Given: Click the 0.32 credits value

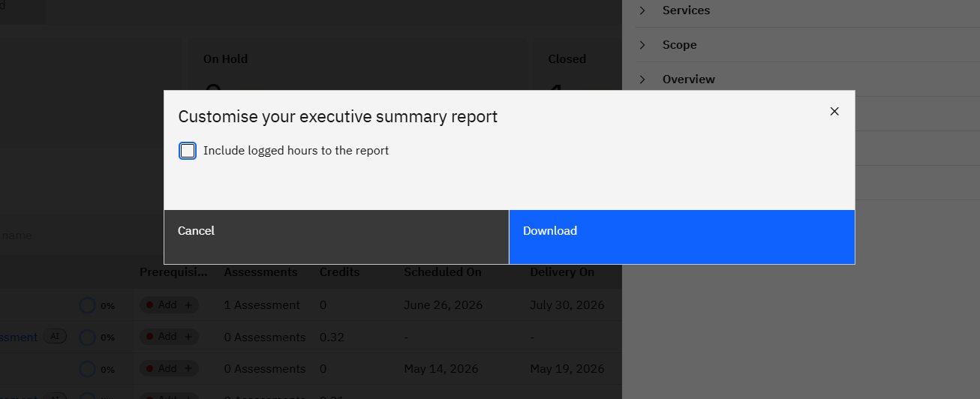Looking at the screenshot, I should tap(332, 337).
